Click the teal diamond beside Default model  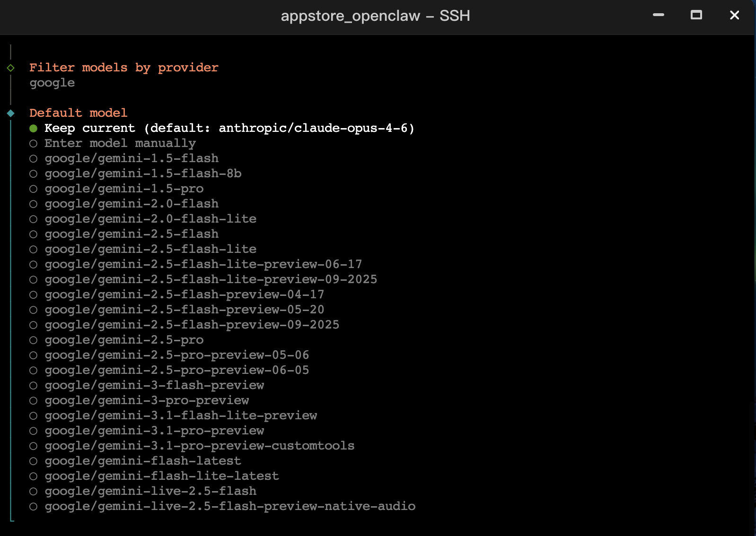tap(11, 113)
